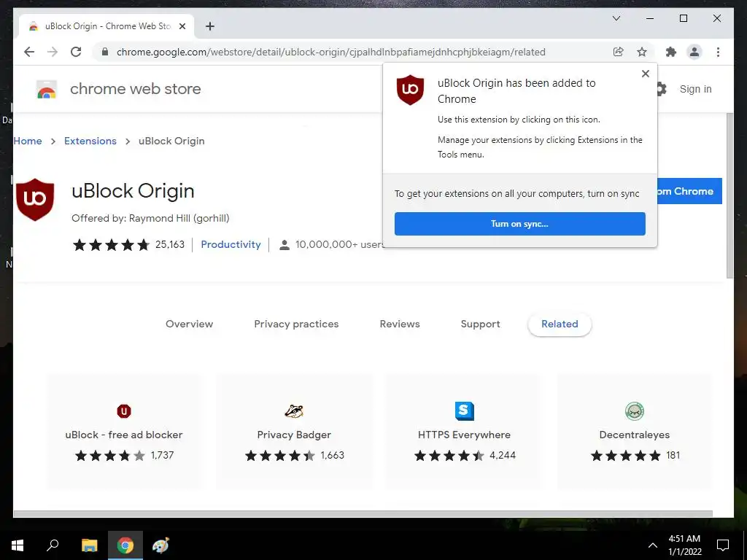Viewport: 747px width, 560px height.
Task: Open Windows taskbar search
Action: coord(53,545)
